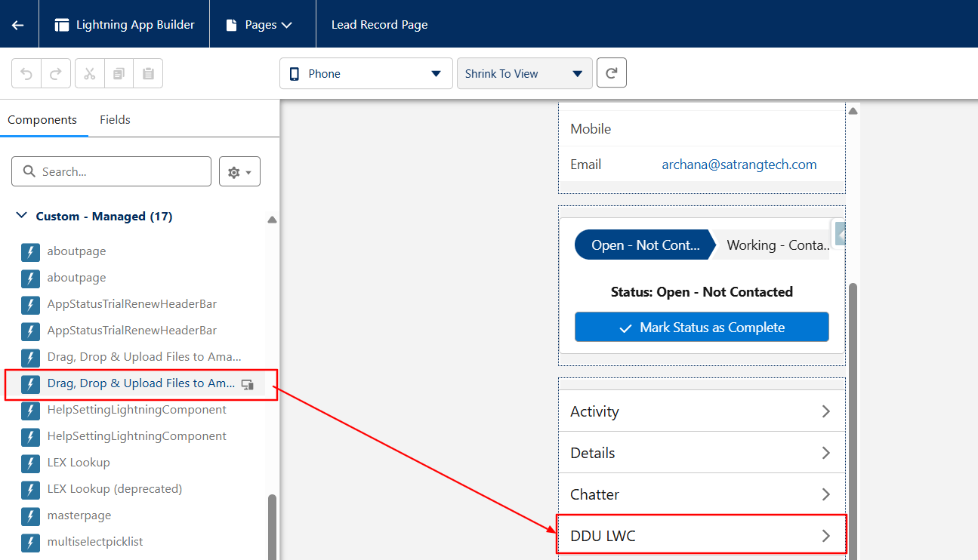Select the LEX Lookup component
The width and height of the screenshot is (978, 560).
point(79,463)
